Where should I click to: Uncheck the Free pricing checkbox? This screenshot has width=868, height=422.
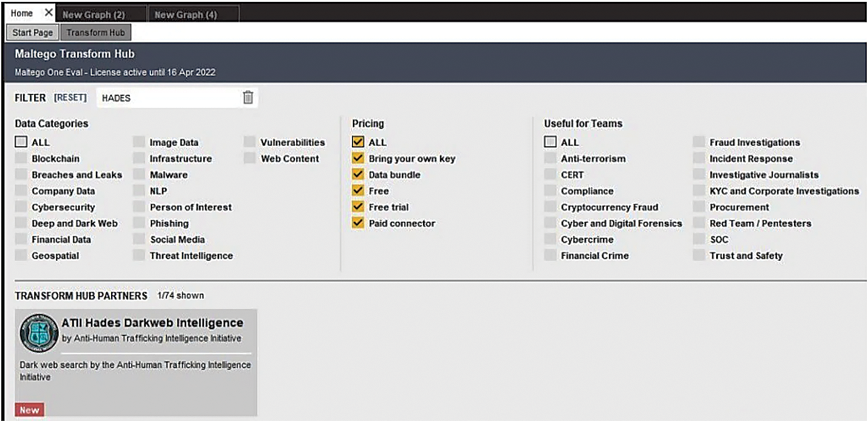(x=358, y=190)
